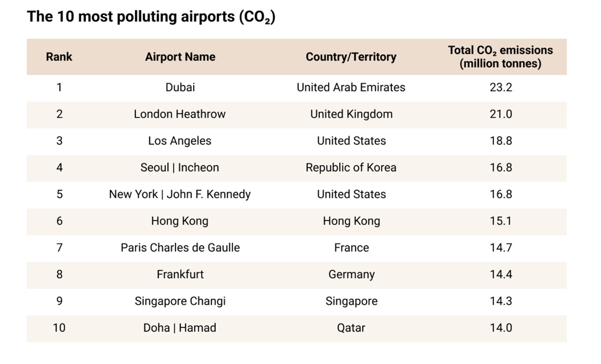Click the Dubai airport cell
This screenshot has width=601, height=364.
pos(180,88)
